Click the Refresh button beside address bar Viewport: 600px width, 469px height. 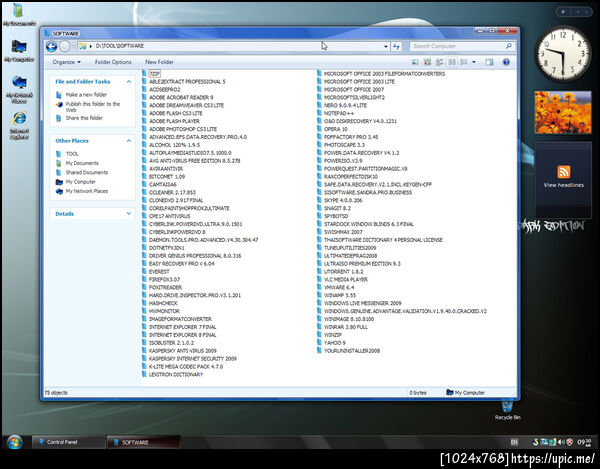[396, 47]
